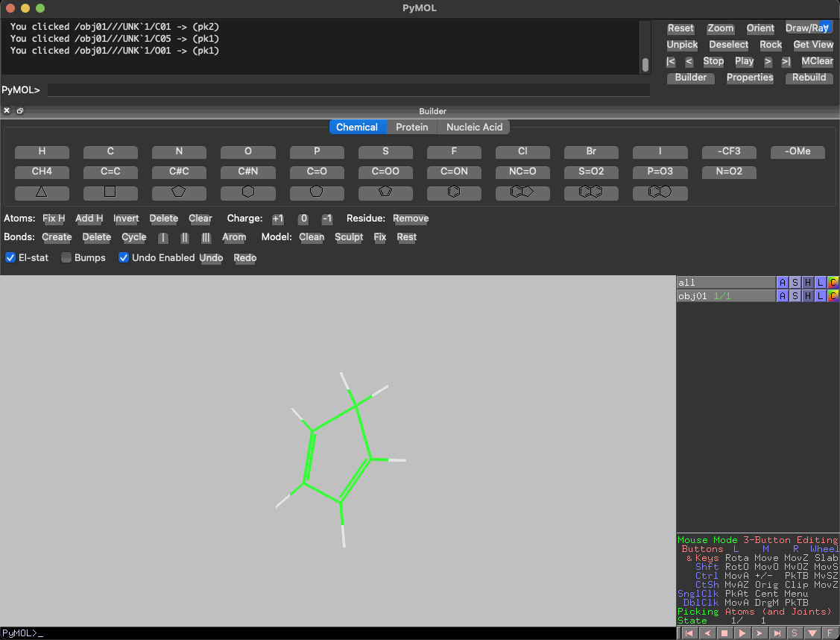Image resolution: width=840 pixels, height=640 pixels.
Task: Click the Remove residue button
Action: click(411, 219)
